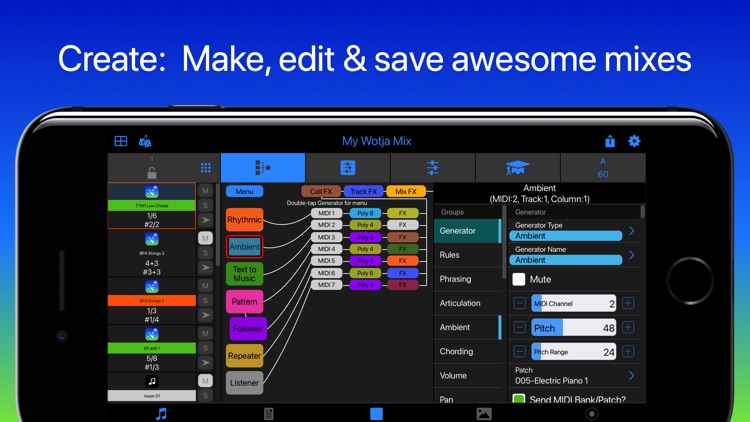
Task: Solo the TTM1 Low Chords track
Action: 205,205
